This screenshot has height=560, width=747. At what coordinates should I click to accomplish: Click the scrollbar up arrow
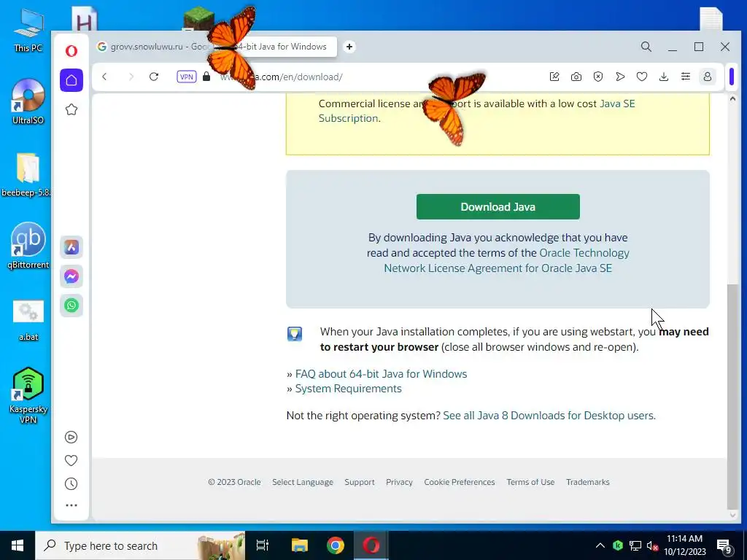point(732,98)
